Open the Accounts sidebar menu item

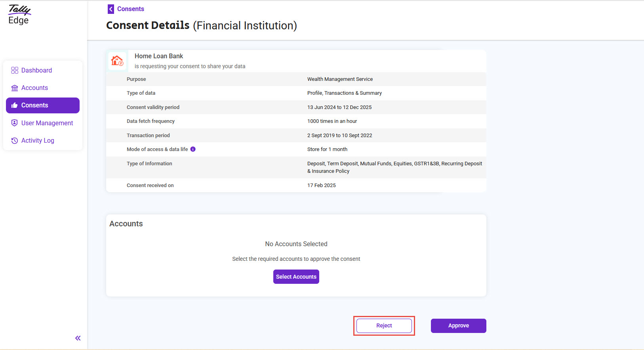34,88
